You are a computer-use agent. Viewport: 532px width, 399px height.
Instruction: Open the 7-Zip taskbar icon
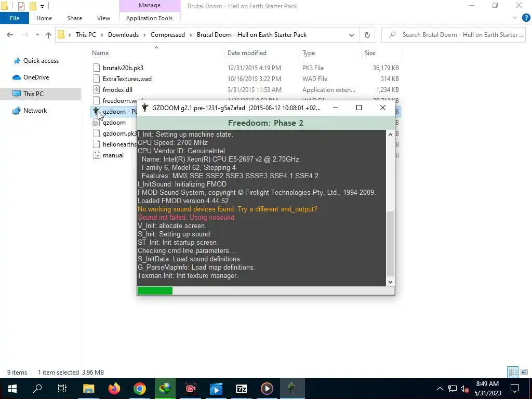[241, 389]
